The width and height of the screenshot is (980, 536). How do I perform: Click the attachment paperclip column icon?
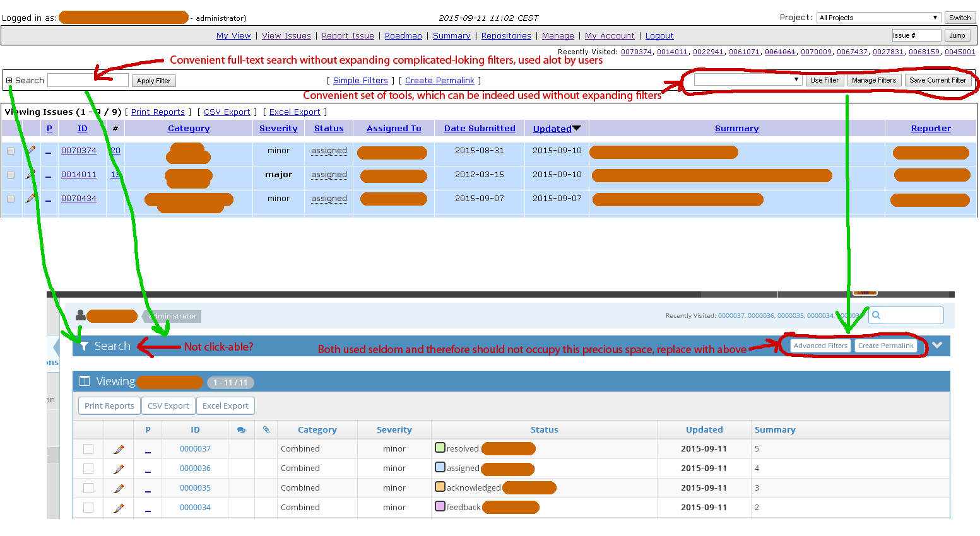tap(266, 430)
